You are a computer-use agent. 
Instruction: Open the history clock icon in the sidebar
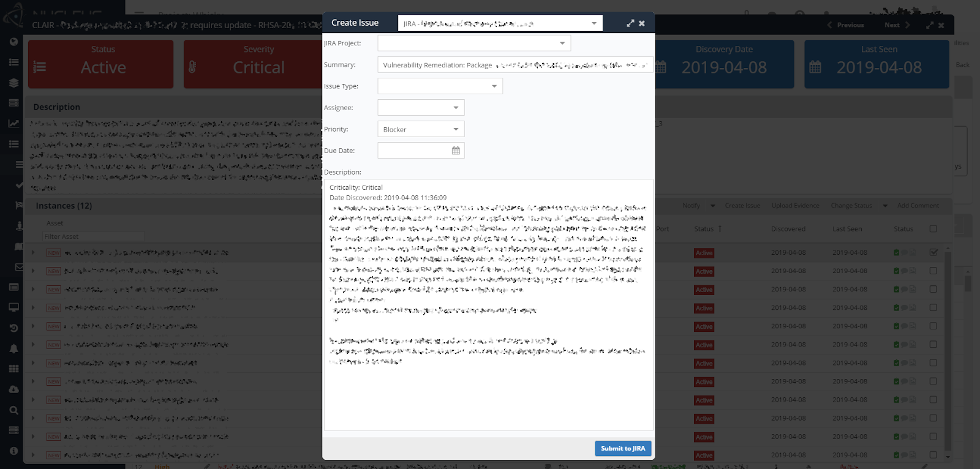pyautogui.click(x=13, y=328)
